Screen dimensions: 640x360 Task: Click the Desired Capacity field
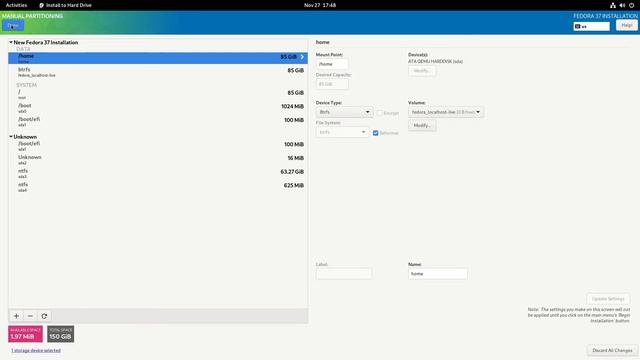332,84
